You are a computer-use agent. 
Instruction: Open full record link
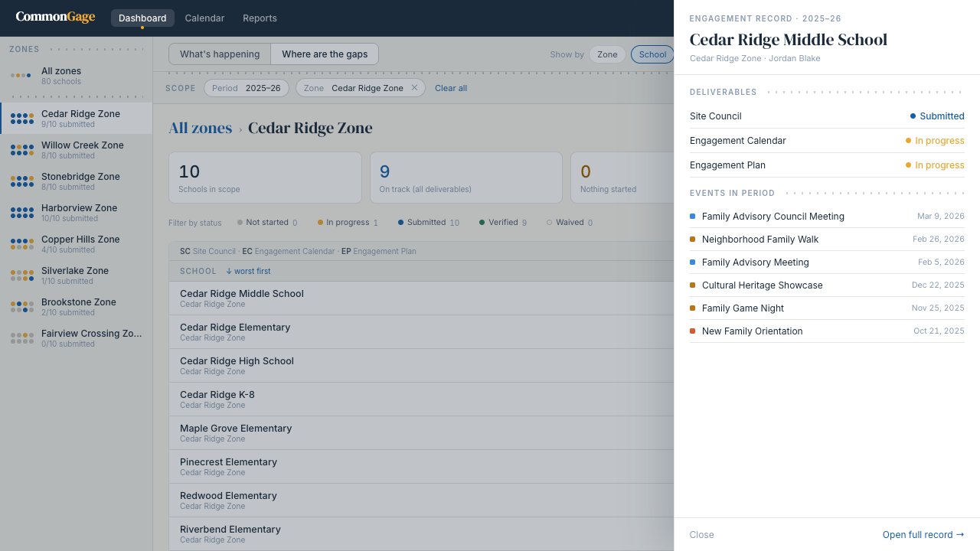pyautogui.click(x=923, y=535)
